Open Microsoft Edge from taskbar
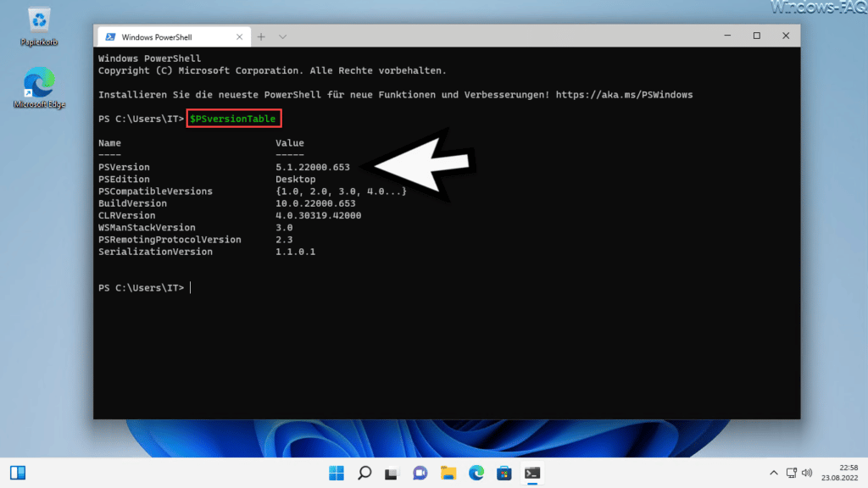 [x=476, y=473]
